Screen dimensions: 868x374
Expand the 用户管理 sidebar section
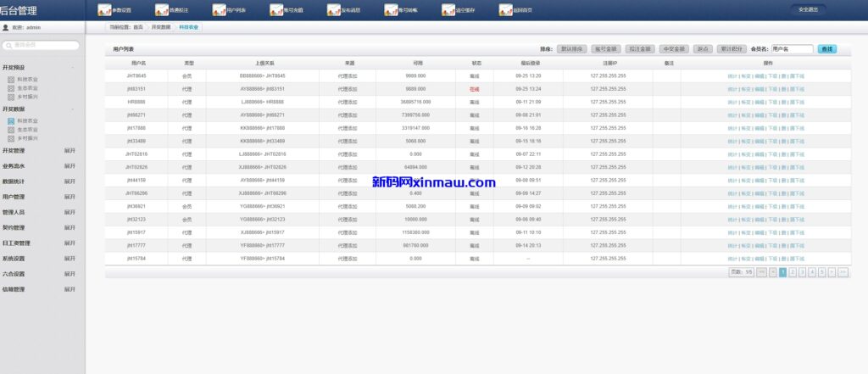(x=70, y=197)
